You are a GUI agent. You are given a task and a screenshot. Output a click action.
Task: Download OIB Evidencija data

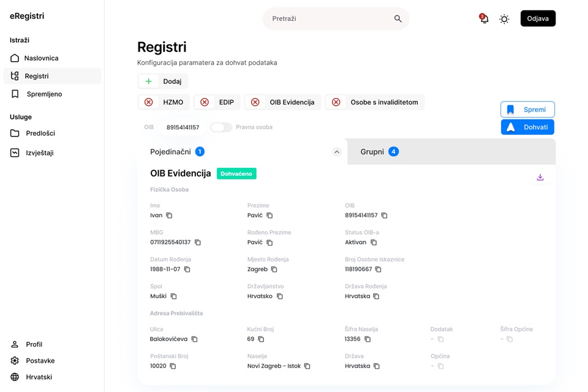[540, 178]
